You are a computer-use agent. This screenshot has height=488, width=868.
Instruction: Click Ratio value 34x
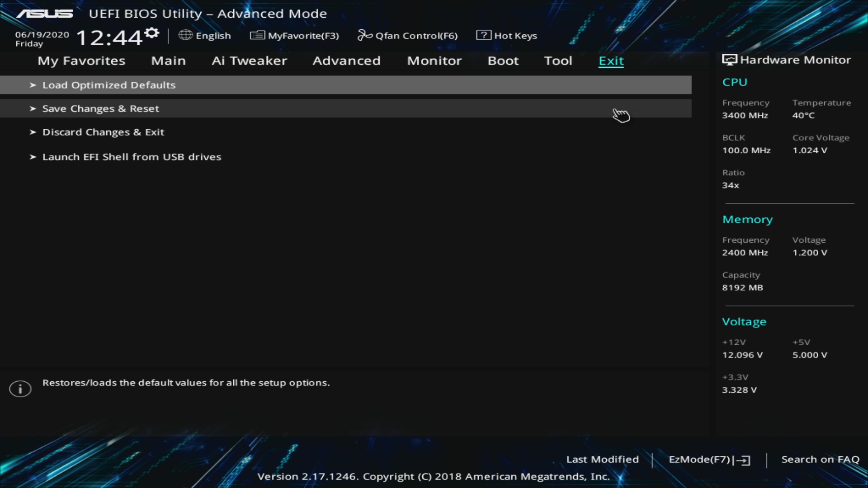coord(731,185)
